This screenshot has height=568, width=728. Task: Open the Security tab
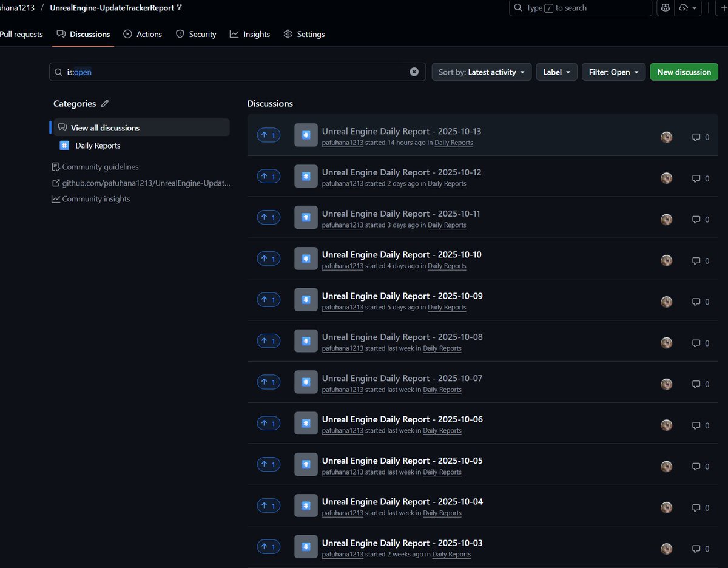(196, 34)
